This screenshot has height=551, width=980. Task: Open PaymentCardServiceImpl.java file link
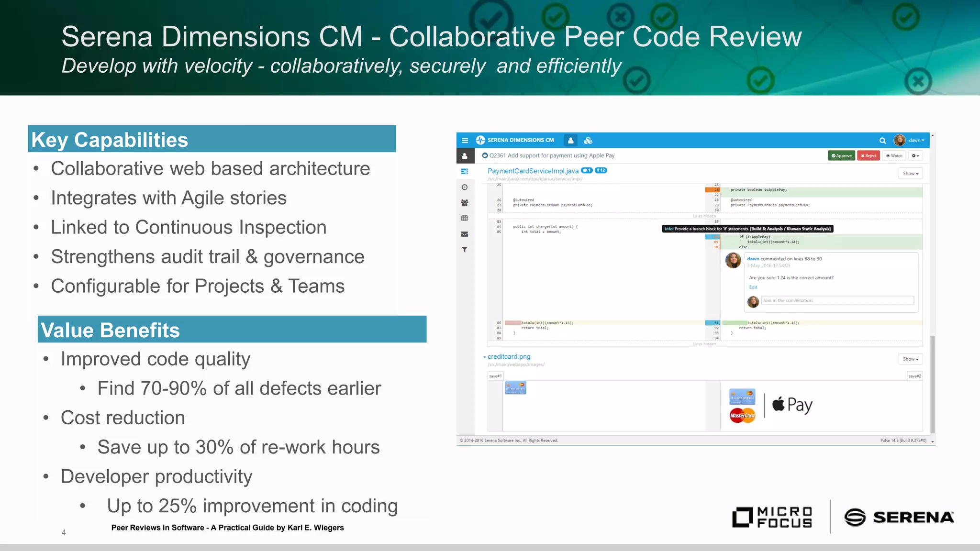click(x=533, y=171)
